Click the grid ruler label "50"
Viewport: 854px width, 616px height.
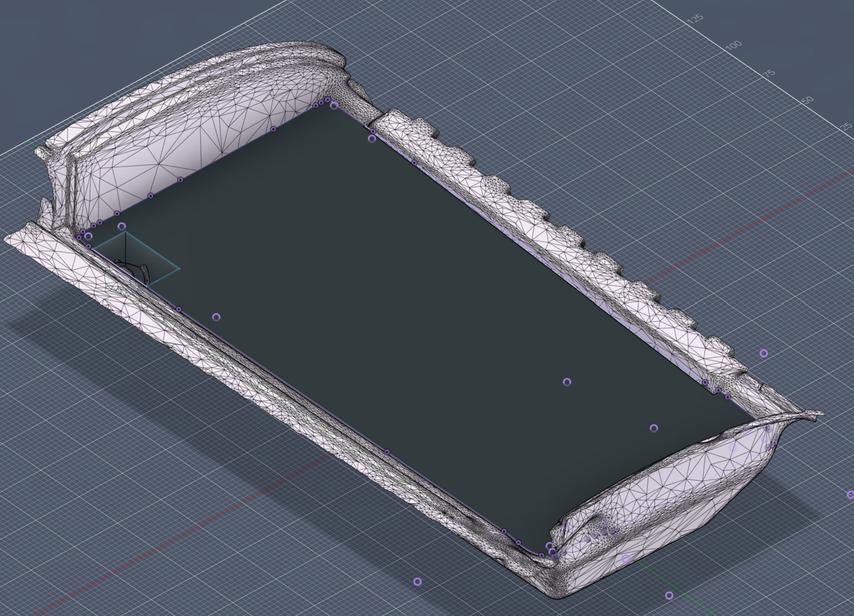pos(808,101)
